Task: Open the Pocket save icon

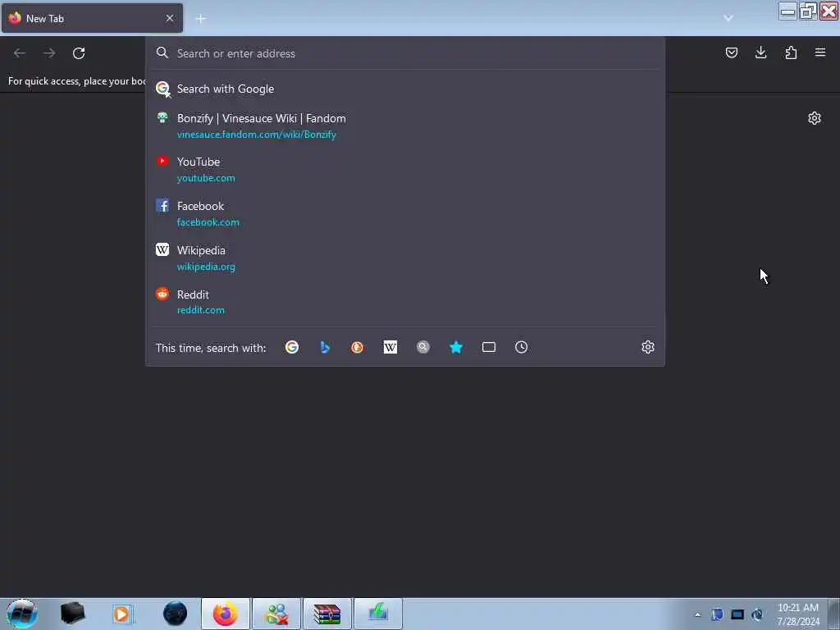Action: [x=731, y=52]
